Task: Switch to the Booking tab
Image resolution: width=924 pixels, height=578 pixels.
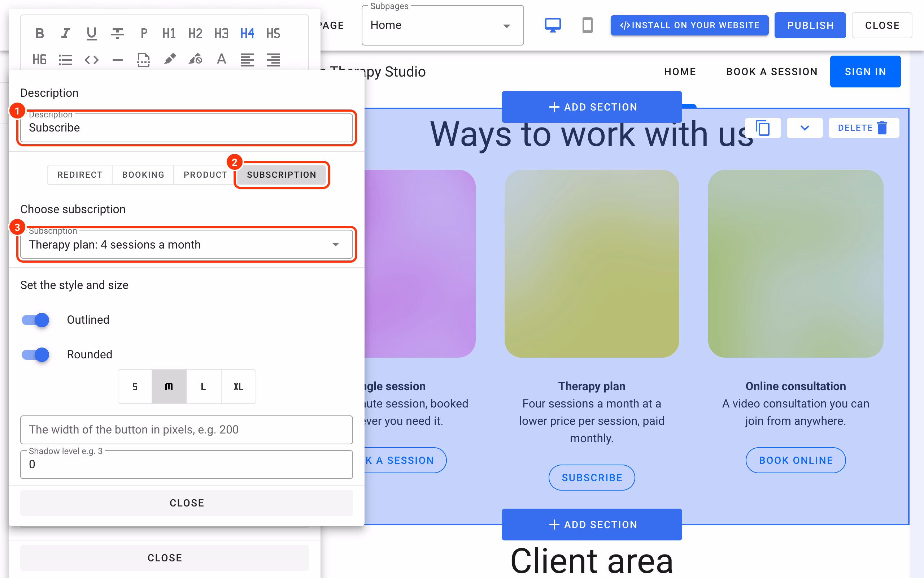Action: 143,175
